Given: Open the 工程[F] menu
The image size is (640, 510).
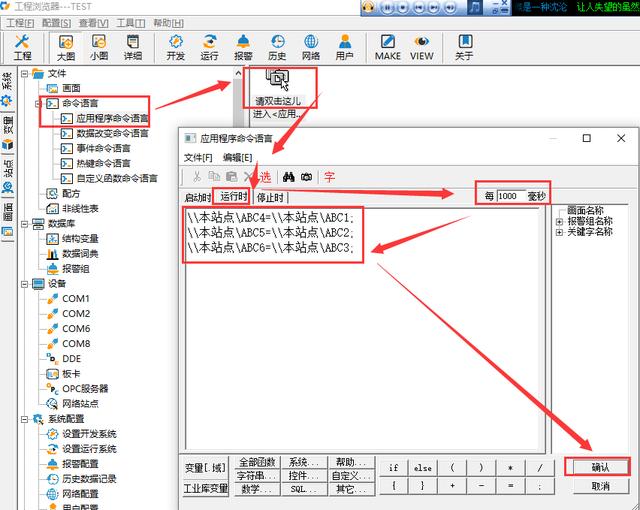Looking at the screenshot, I should point(20,23).
